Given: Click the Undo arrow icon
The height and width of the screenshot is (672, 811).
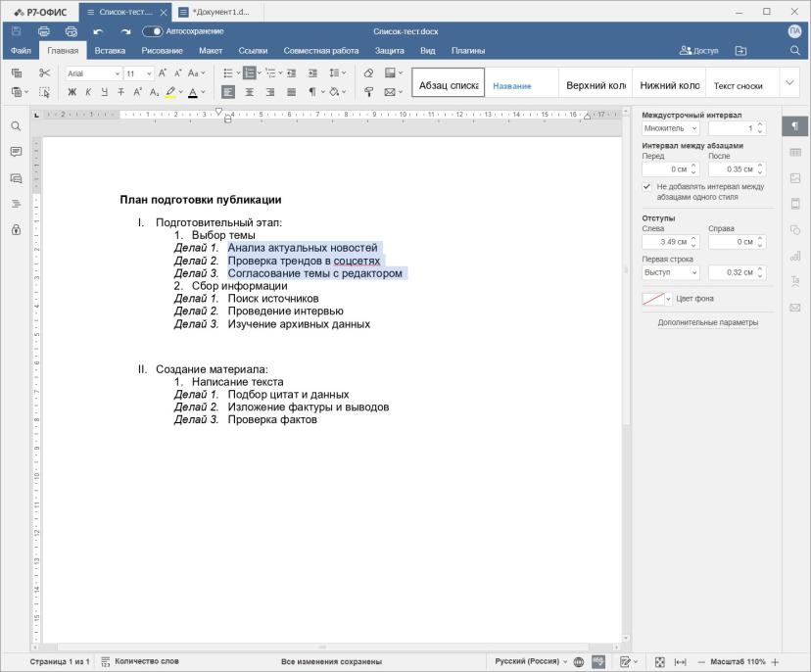Looking at the screenshot, I should pos(98,31).
